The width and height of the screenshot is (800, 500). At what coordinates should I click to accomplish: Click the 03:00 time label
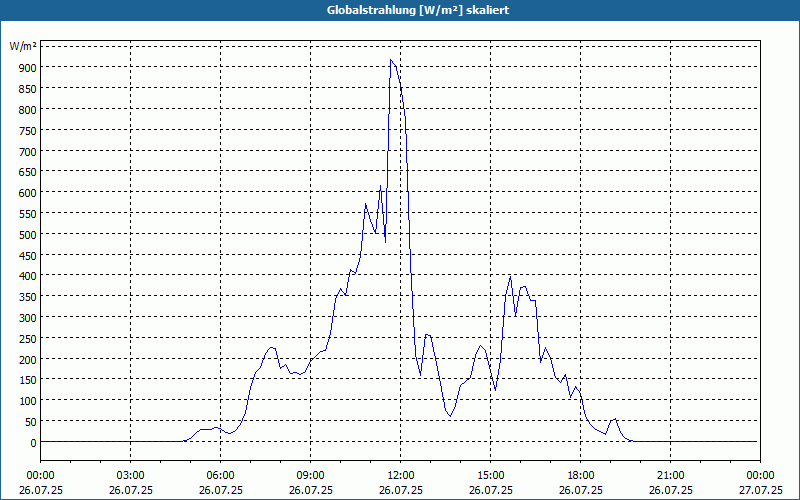click(x=131, y=476)
